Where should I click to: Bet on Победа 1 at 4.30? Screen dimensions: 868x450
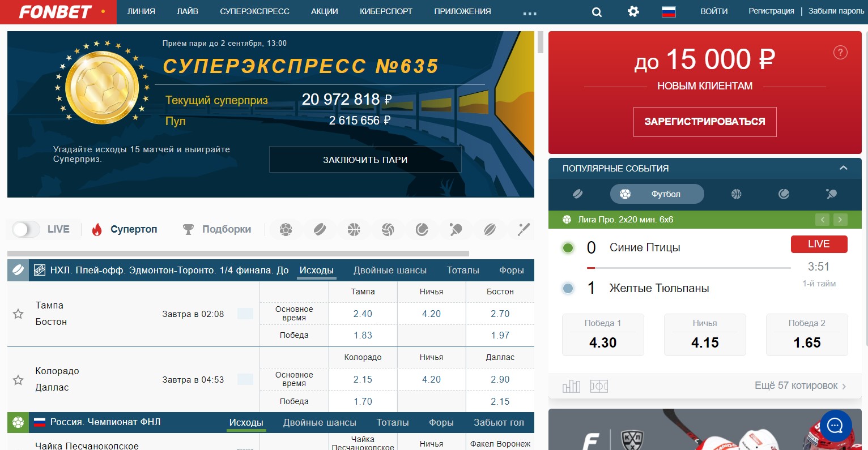[603, 335]
